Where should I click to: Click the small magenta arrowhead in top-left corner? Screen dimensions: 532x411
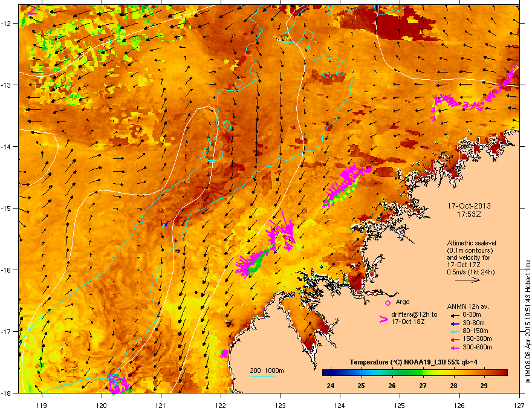32,10
